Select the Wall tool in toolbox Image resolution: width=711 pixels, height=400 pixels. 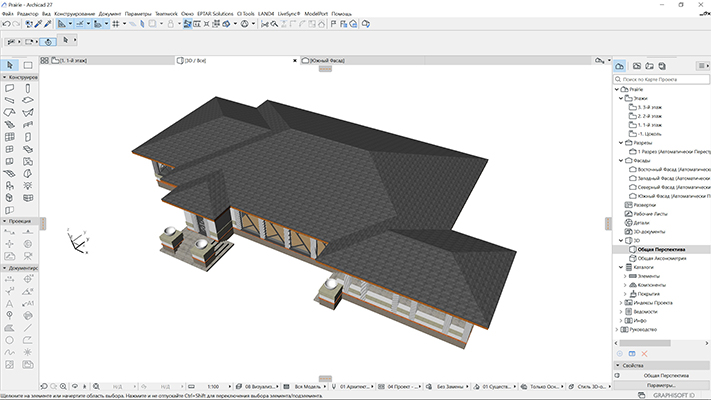click(x=9, y=88)
